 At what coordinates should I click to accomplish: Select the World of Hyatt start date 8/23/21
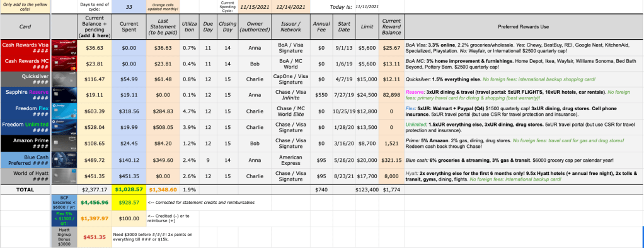[x=344, y=176]
